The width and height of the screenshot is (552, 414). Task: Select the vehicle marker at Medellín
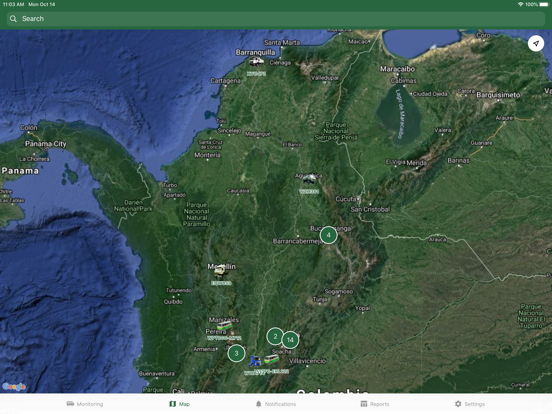(x=221, y=271)
